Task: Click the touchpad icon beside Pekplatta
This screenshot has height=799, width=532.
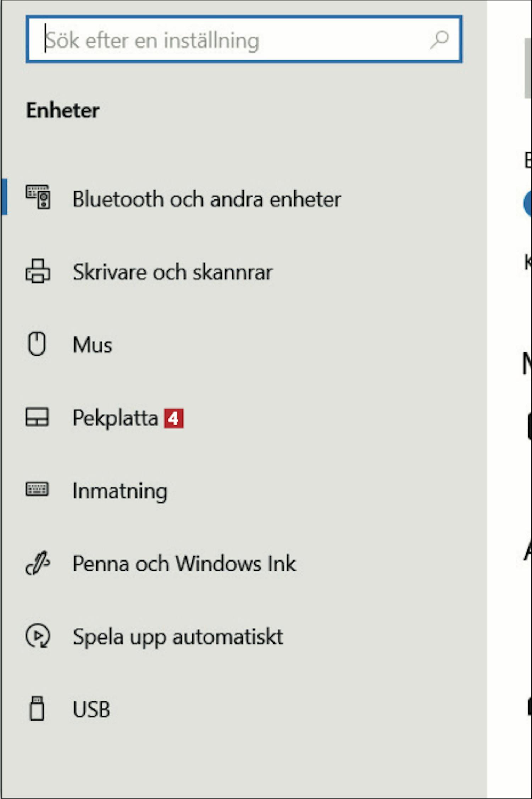Action: point(37,417)
